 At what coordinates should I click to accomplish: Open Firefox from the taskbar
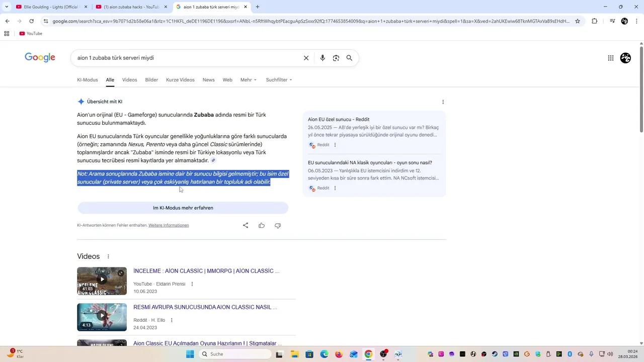pos(339,354)
